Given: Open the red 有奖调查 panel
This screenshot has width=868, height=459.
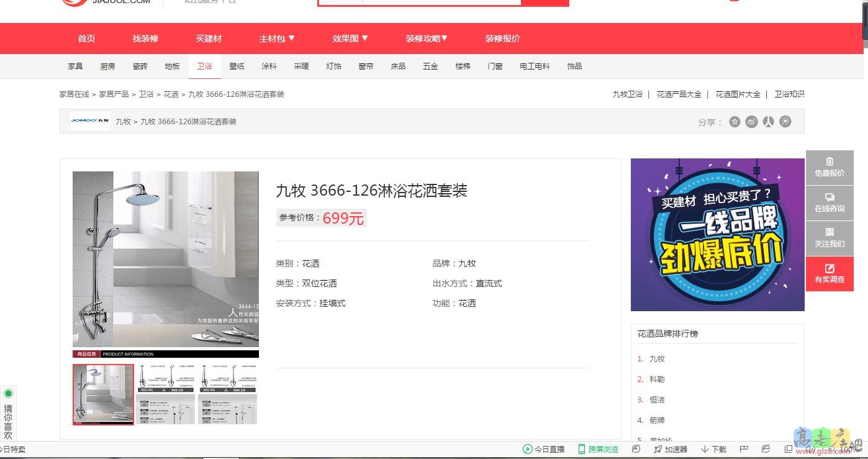Looking at the screenshot, I should click(x=830, y=274).
